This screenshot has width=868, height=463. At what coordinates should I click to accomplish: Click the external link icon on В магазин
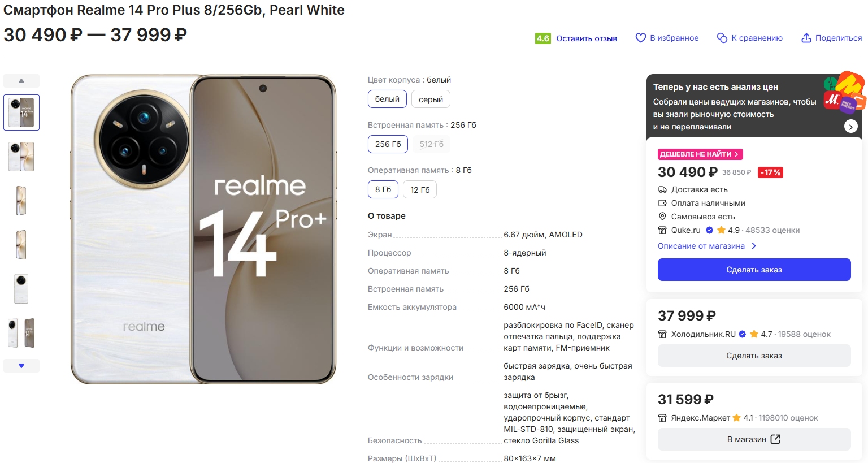click(775, 439)
